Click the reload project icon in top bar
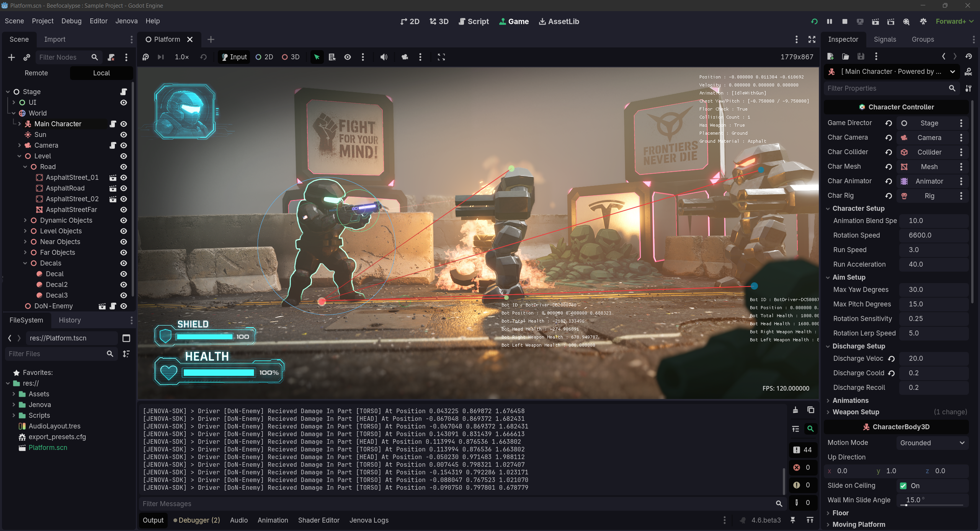The height and width of the screenshot is (531, 980). coord(814,21)
